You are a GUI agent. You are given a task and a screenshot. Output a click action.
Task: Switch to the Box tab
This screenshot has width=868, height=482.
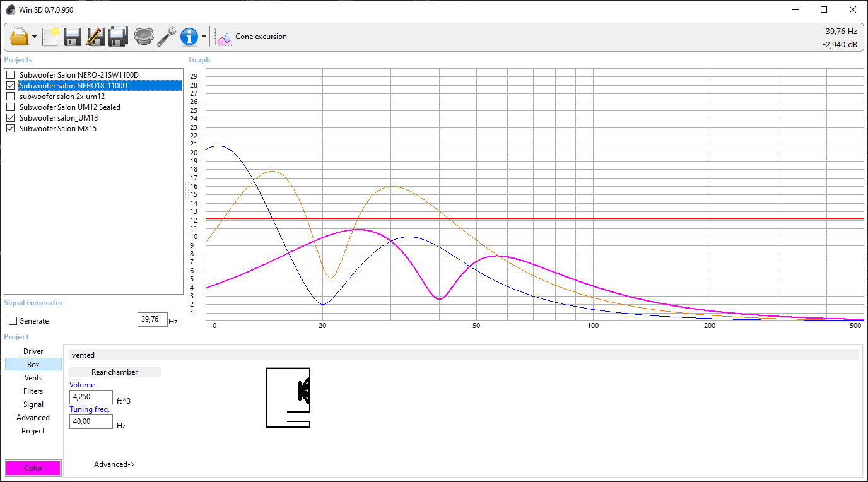click(x=33, y=365)
